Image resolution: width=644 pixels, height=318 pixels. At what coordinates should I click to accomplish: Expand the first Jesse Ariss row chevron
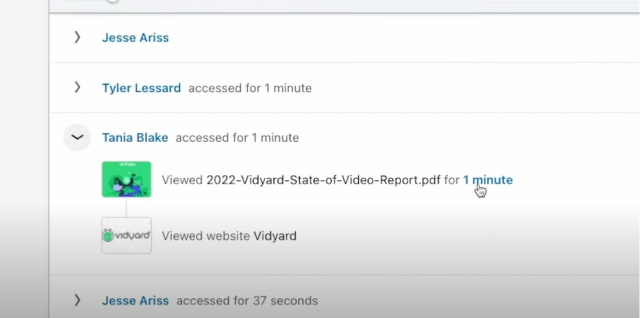[x=77, y=37]
